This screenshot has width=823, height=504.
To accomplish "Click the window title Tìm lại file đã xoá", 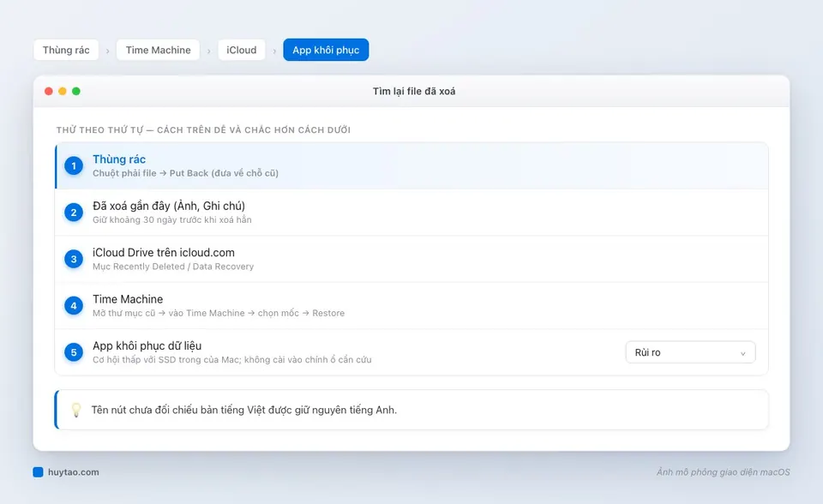I will (414, 92).
